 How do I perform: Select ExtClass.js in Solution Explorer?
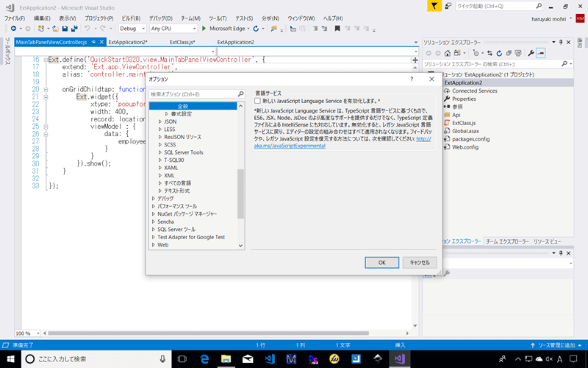point(464,123)
